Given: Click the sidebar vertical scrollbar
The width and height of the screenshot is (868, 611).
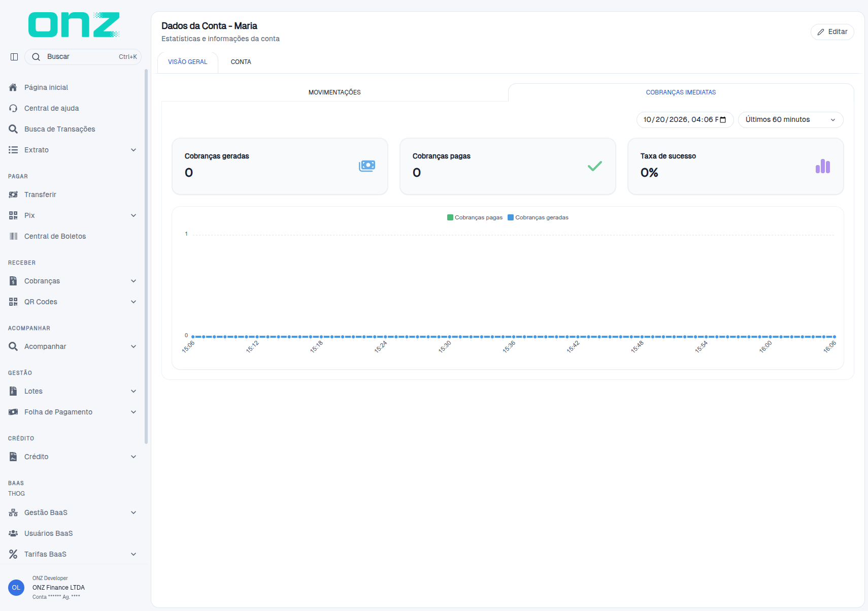Looking at the screenshot, I should (x=146, y=256).
